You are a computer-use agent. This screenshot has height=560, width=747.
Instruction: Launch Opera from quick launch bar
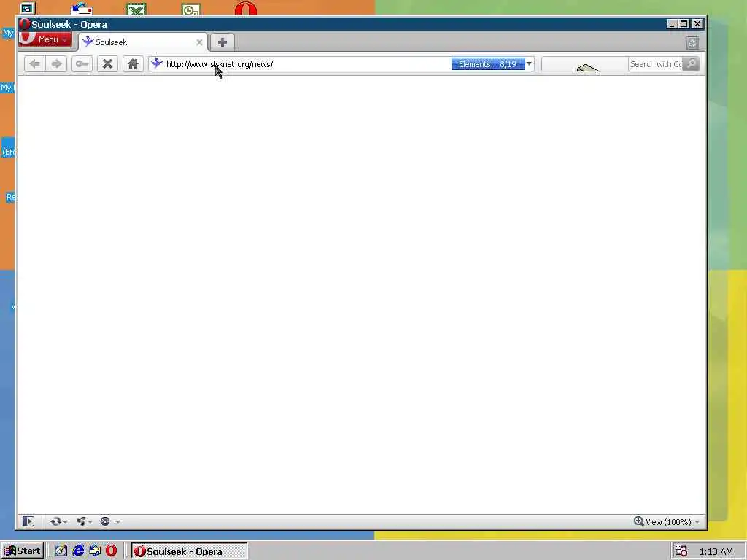point(111,551)
